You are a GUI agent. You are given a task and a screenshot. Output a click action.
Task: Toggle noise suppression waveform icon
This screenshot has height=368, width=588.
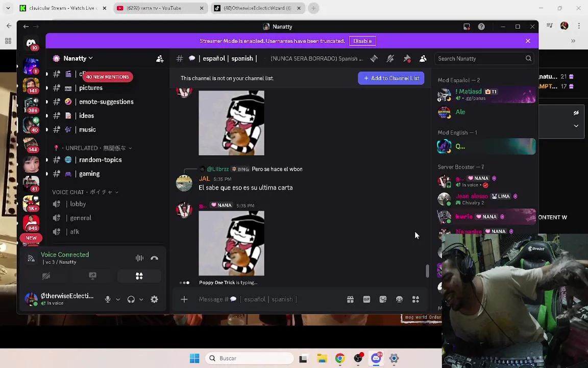139,258
